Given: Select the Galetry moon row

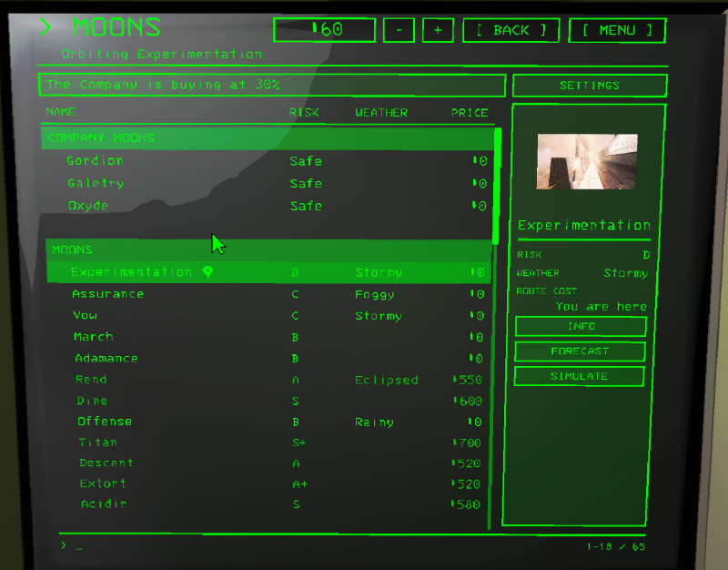Looking at the screenshot, I should [268, 183].
